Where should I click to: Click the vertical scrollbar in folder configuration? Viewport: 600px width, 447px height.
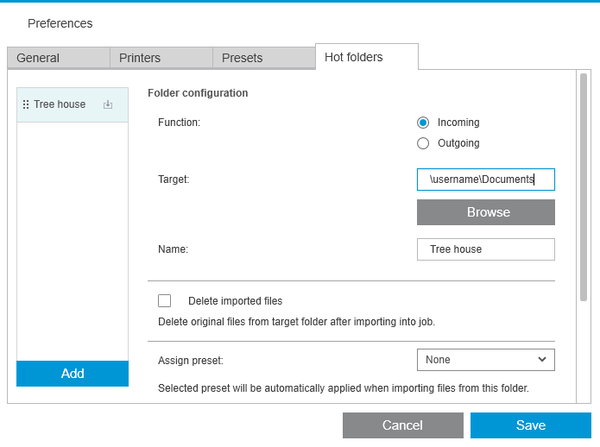pyautogui.click(x=584, y=188)
